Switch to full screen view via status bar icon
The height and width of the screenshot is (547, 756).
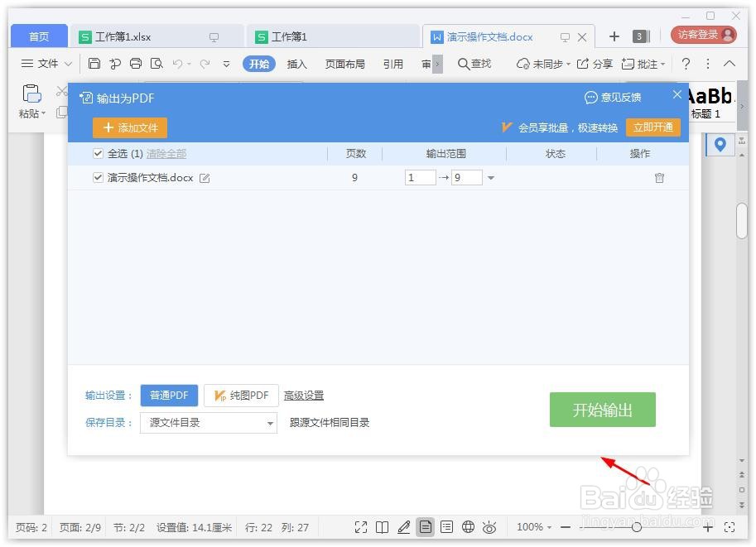(362, 526)
